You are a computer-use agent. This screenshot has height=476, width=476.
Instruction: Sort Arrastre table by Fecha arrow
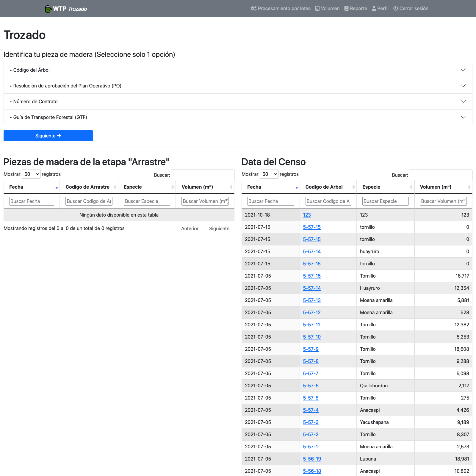coord(57,187)
